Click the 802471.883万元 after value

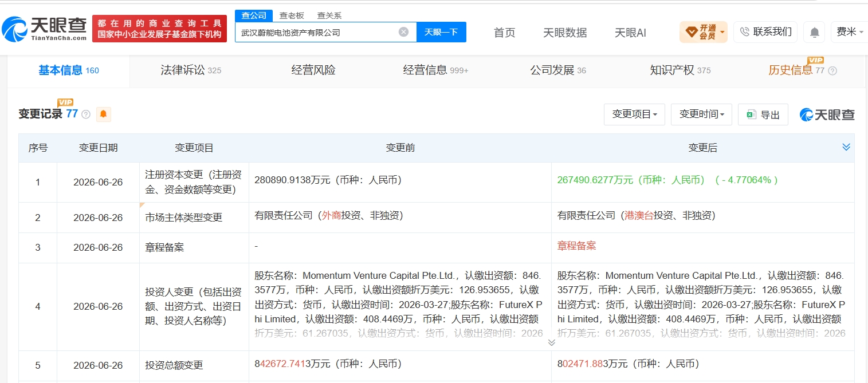[628, 364]
